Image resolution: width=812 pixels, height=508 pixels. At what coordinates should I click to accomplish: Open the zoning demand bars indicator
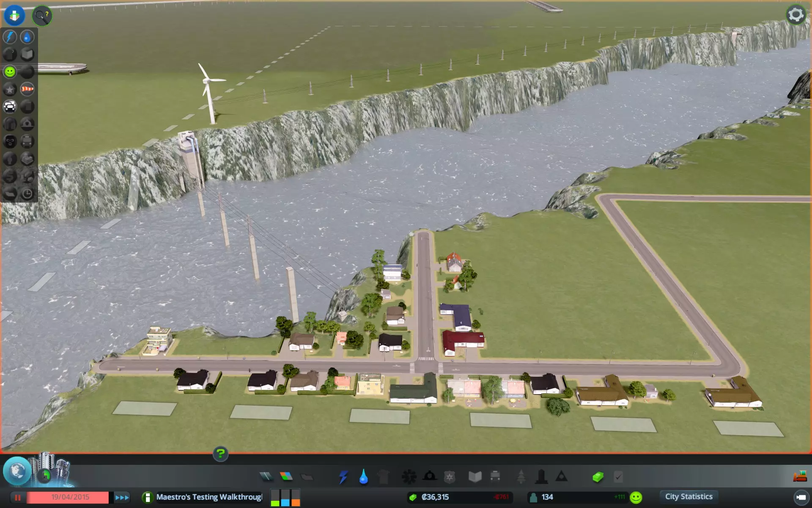click(285, 498)
